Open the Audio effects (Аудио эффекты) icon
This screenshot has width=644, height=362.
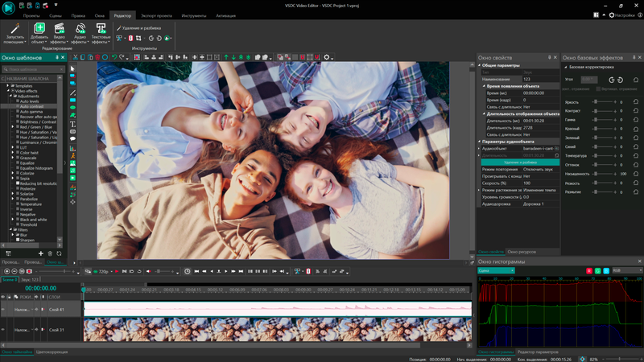point(80,29)
